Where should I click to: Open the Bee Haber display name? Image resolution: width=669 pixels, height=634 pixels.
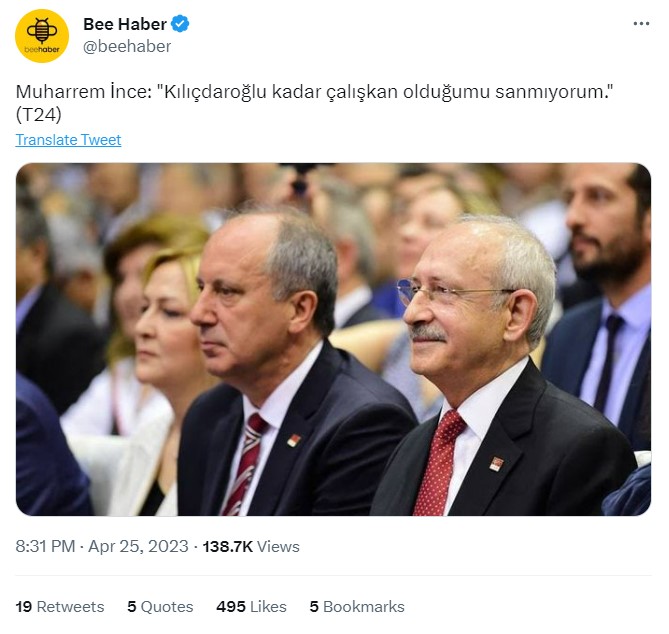[125, 24]
